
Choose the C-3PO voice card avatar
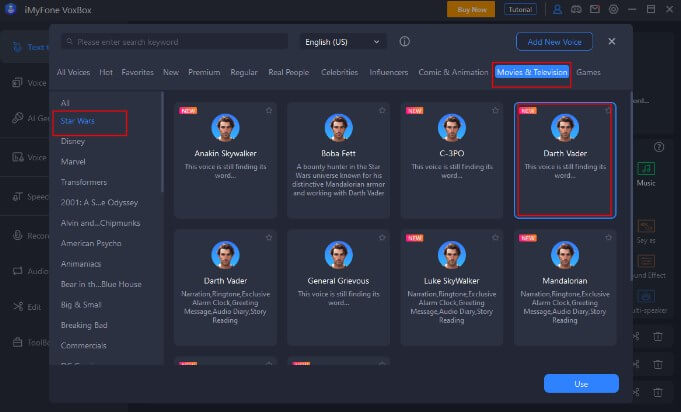click(x=452, y=128)
